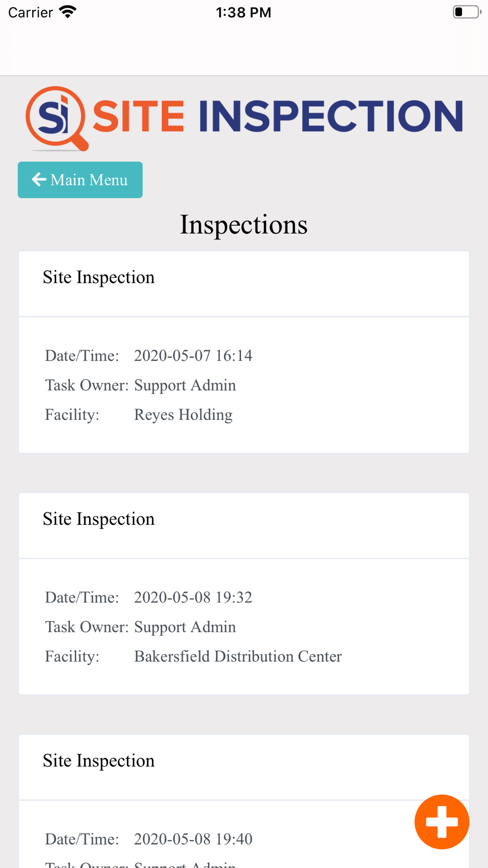Tap the battery indicator icon
The width and height of the screenshot is (488, 868).
click(466, 12)
